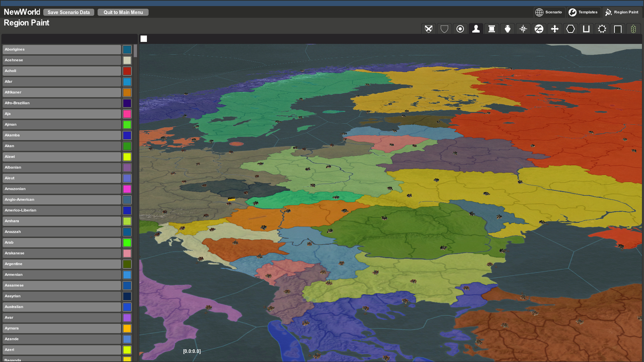Select the 'Assyrian' list row
Viewport: 644px width, 362px height.
[x=62, y=296]
